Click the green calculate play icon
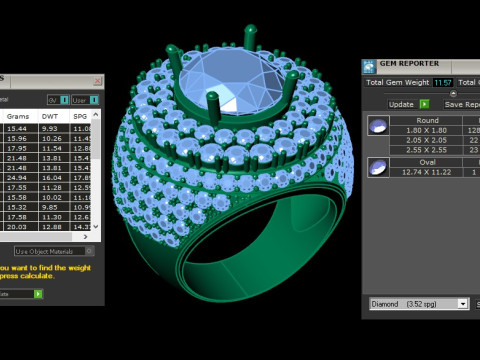 pos(38,294)
